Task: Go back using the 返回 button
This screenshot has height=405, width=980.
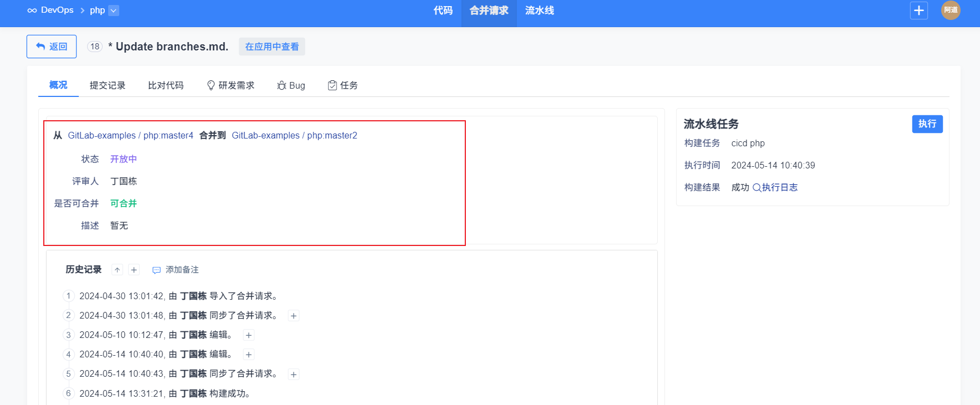Action: click(x=52, y=47)
